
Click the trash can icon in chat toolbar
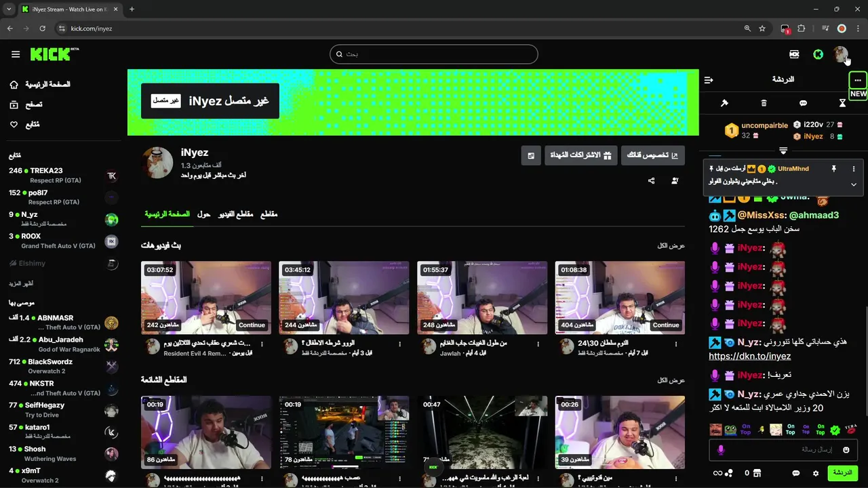coord(764,103)
